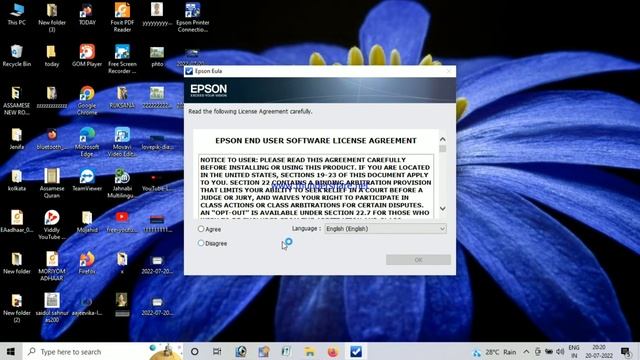The width and height of the screenshot is (640, 360).
Task: Select the GOM Player icon
Action: (87, 56)
